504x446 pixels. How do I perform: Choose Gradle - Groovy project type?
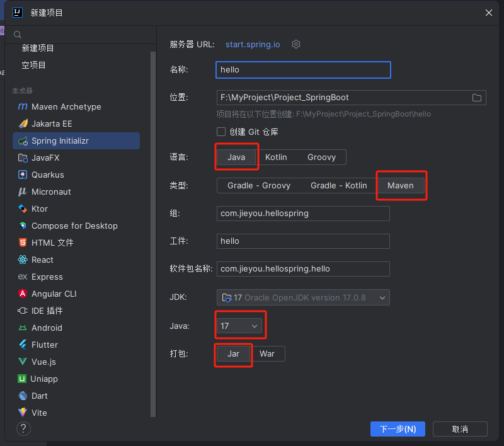pyautogui.click(x=259, y=185)
